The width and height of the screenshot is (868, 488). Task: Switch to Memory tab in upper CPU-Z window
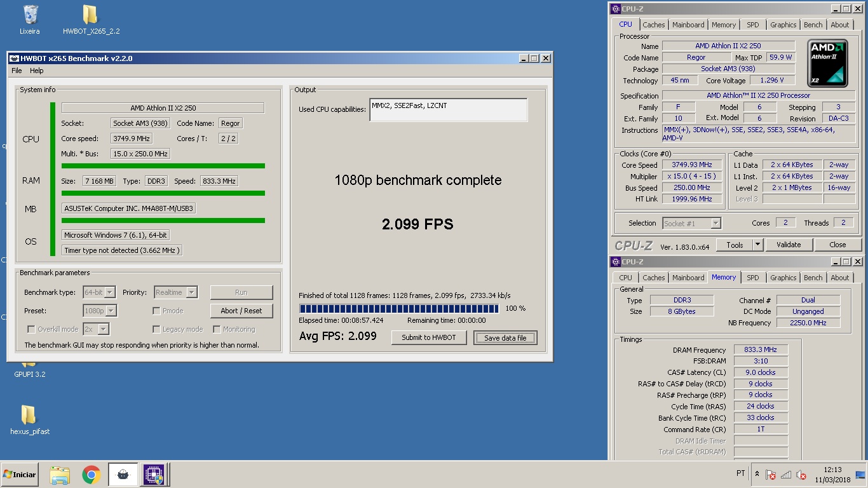724,25
